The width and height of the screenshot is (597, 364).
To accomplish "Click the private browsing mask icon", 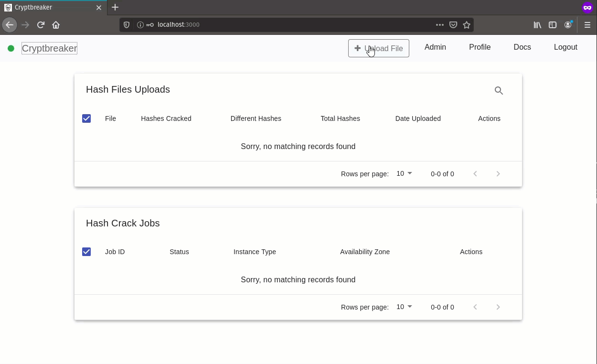I will click(587, 8).
